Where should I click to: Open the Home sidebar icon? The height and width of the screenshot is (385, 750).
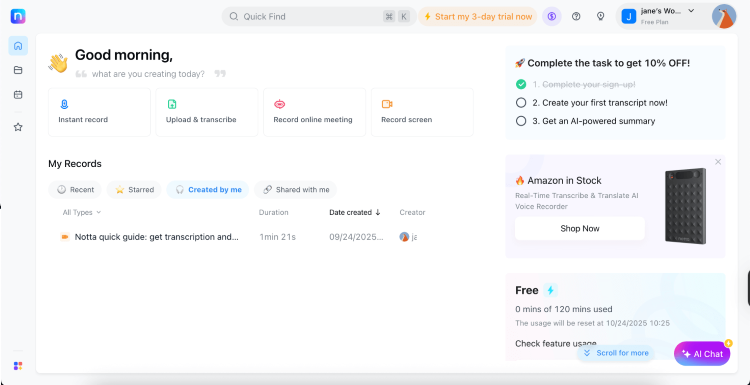click(x=18, y=46)
